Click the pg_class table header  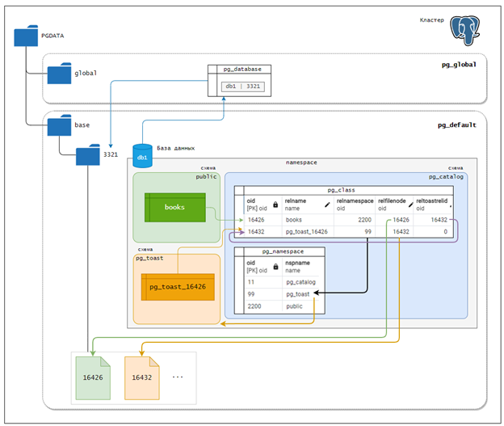[344, 190]
